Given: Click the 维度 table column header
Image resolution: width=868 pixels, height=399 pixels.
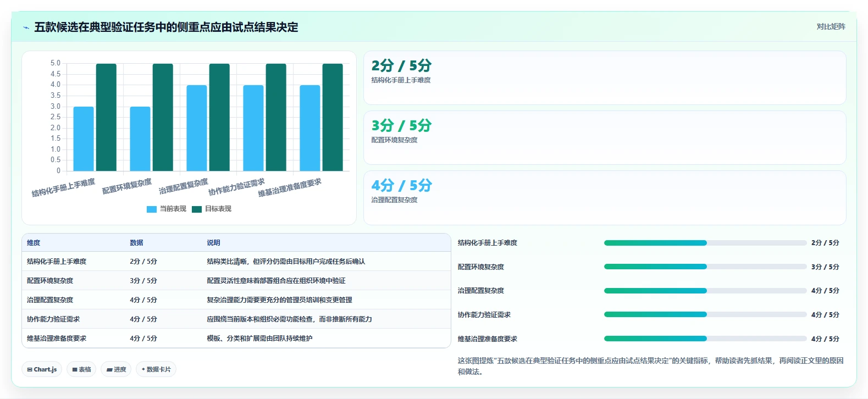Looking at the screenshot, I should [x=34, y=243].
